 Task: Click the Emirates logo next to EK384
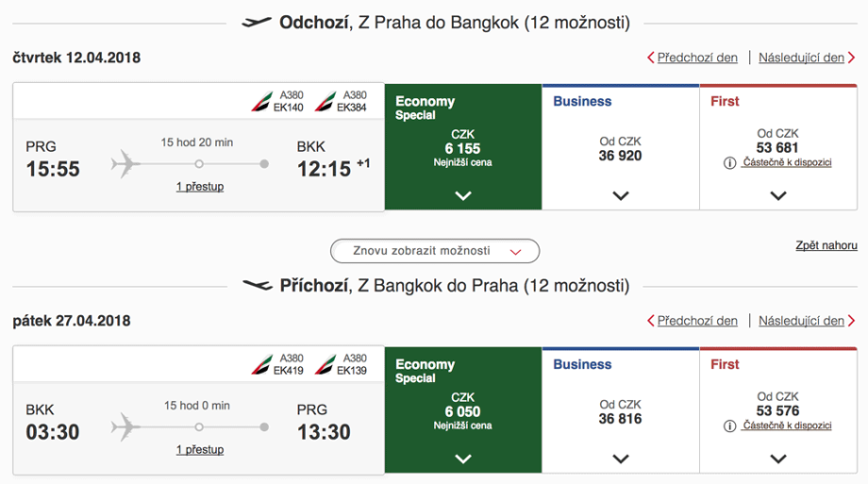pyautogui.click(x=325, y=102)
